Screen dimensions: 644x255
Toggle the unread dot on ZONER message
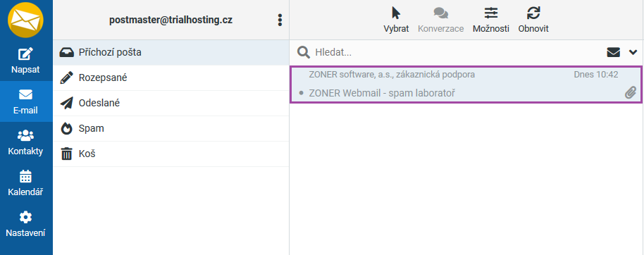[x=301, y=94]
